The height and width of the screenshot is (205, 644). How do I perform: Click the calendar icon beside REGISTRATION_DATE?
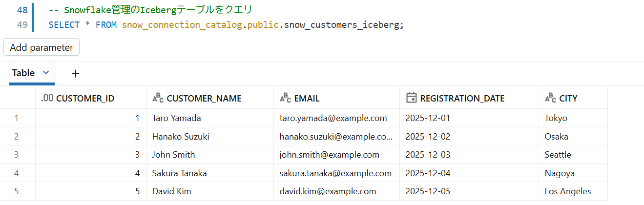click(x=411, y=98)
